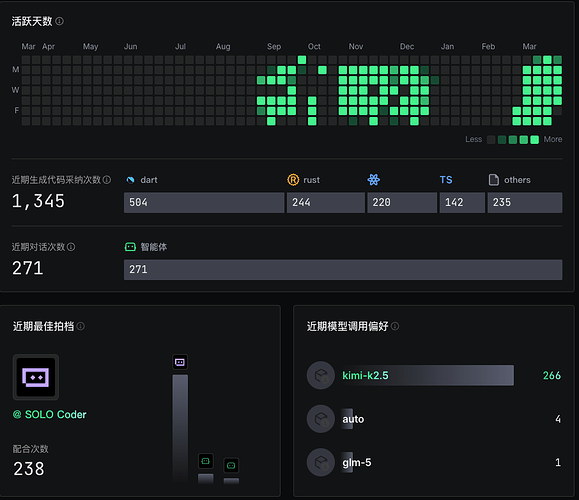Click the model icon beside glm-5
The height and width of the screenshot is (500, 579).
(321, 462)
